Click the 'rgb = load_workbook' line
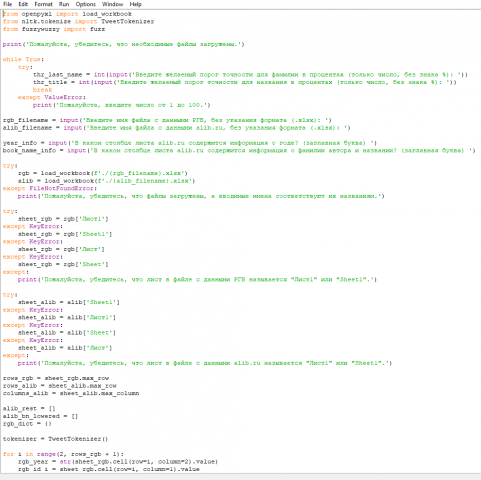 pos(103,173)
